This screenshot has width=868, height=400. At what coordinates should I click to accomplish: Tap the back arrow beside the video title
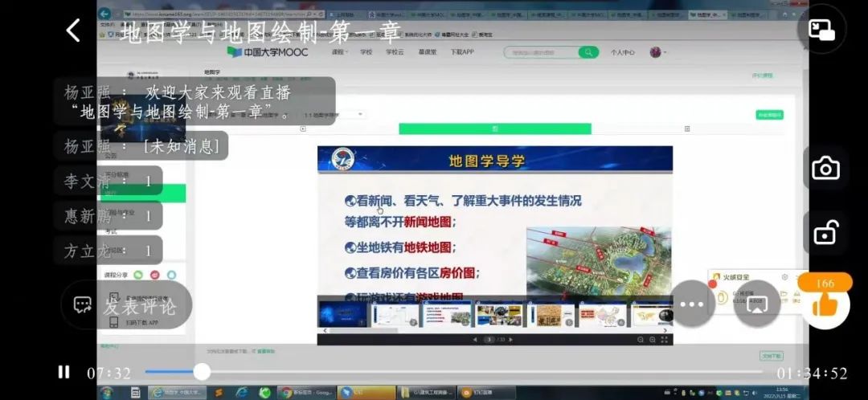[x=73, y=31]
